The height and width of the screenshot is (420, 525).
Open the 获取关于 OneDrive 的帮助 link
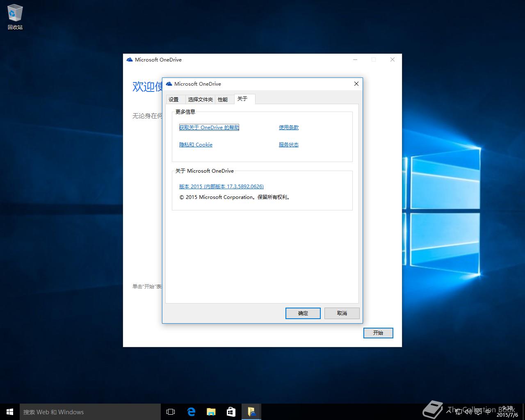(x=209, y=128)
